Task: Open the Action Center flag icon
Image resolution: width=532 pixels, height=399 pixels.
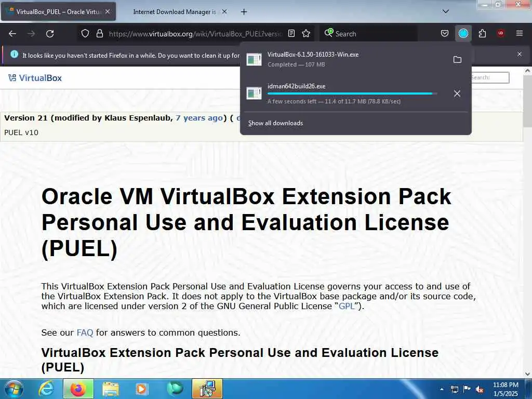Action: pyautogui.click(x=467, y=389)
